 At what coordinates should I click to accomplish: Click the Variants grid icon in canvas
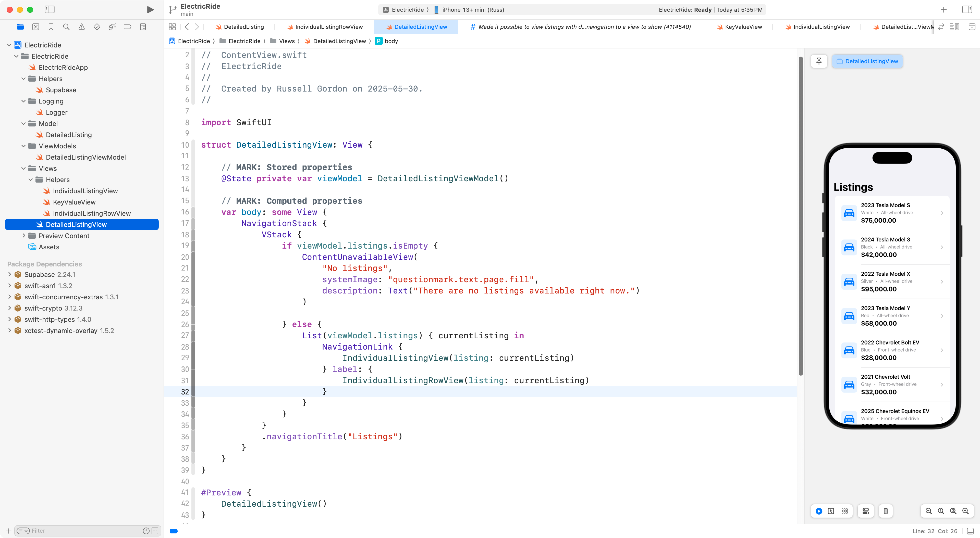tap(844, 511)
